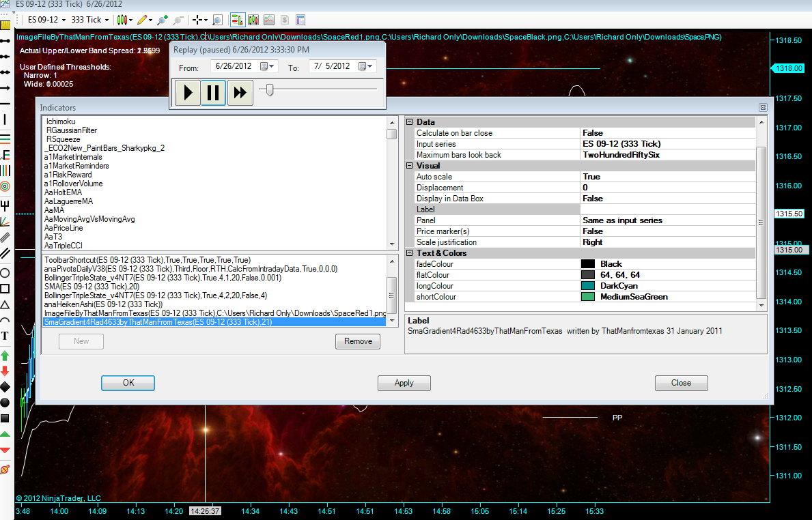Select the Gann fan tool

(5, 222)
